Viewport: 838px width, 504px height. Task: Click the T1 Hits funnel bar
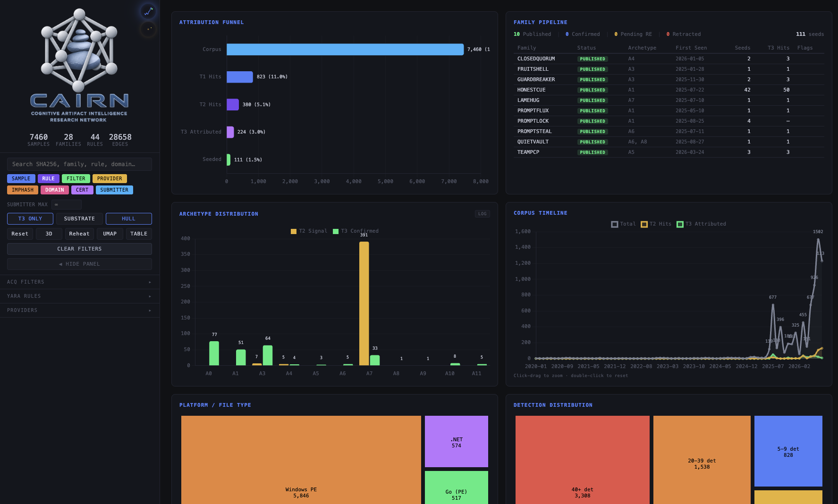click(240, 77)
